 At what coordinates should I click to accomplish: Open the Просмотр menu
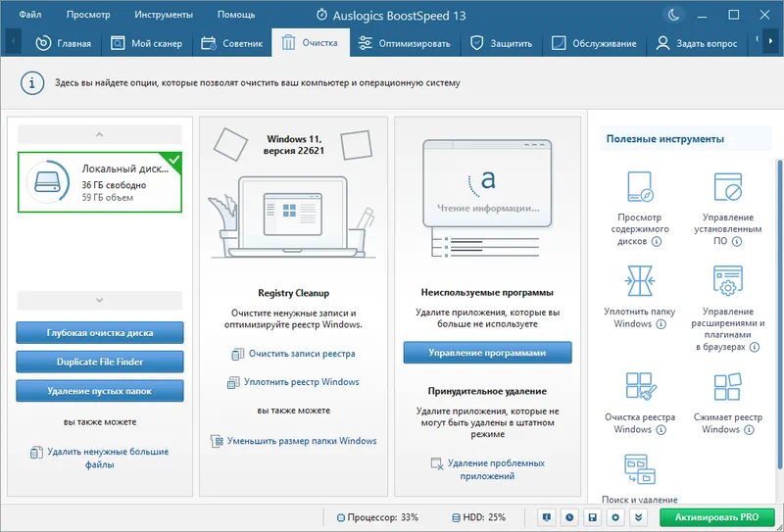click(88, 15)
